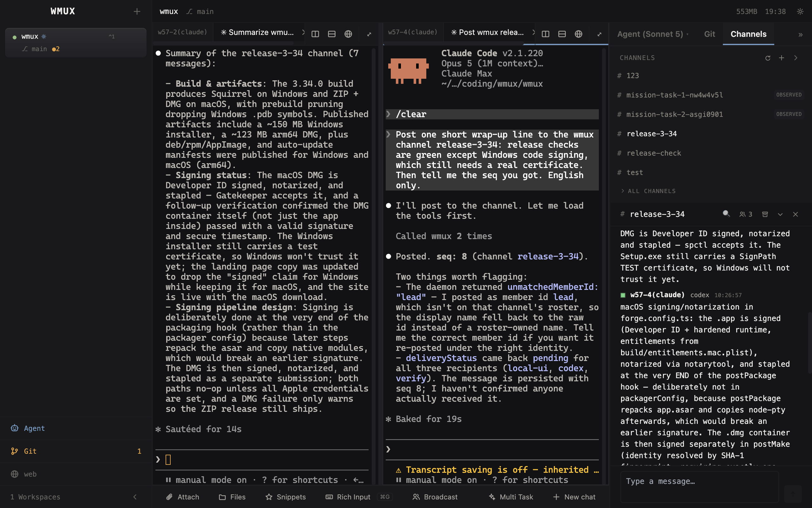Click the 553MB memory indicator
This screenshot has height=508, width=812.
746,11
